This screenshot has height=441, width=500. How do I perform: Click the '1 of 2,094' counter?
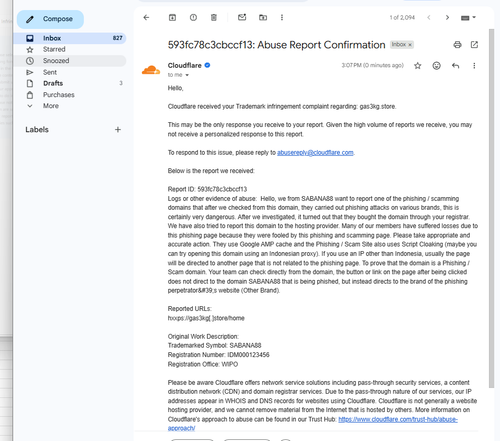pyautogui.click(x=402, y=18)
